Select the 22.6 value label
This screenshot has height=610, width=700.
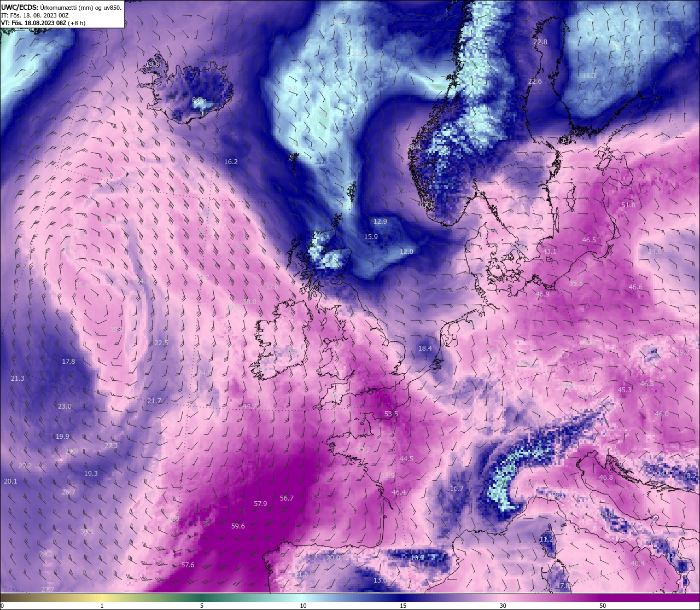[535, 81]
